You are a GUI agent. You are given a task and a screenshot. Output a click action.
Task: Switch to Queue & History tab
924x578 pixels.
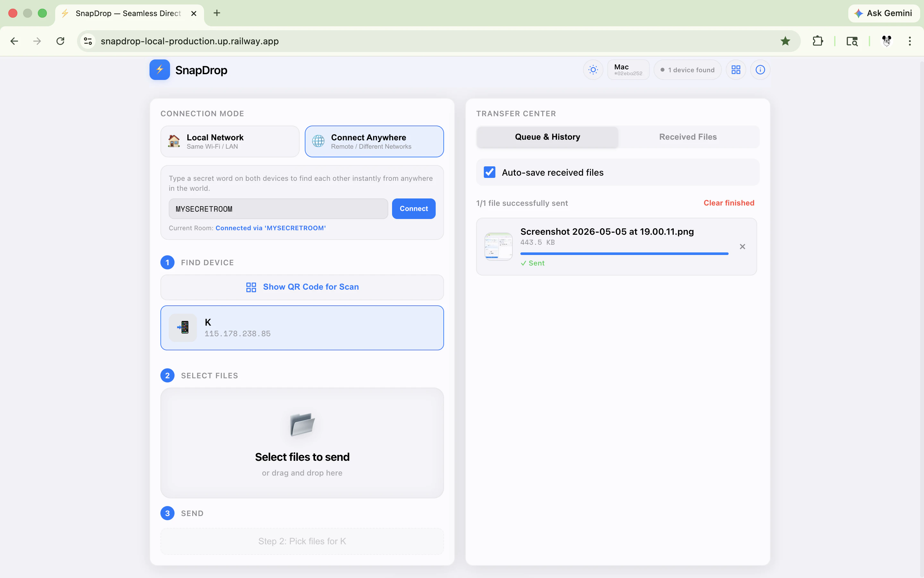pyautogui.click(x=547, y=137)
